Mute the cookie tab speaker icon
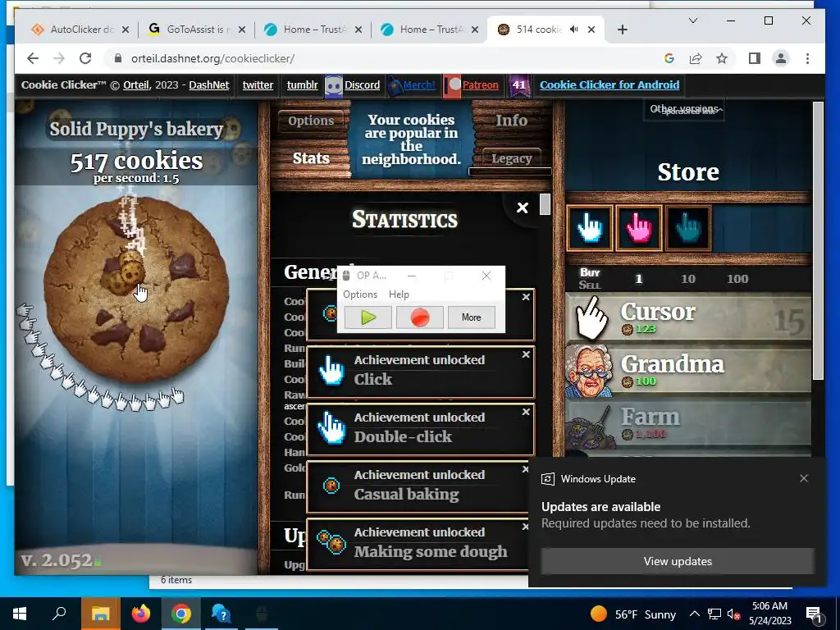This screenshot has height=630, width=840. click(x=573, y=30)
